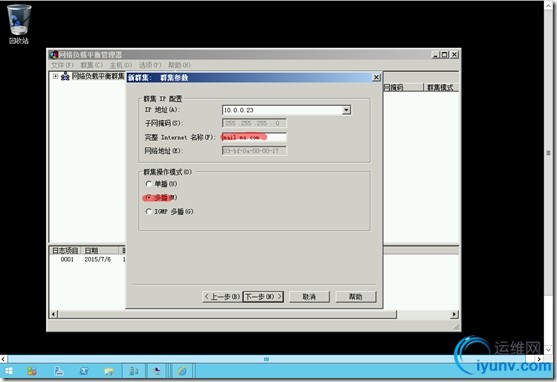Open File Explorer folder taskbar icon

(x=109, y=371)
